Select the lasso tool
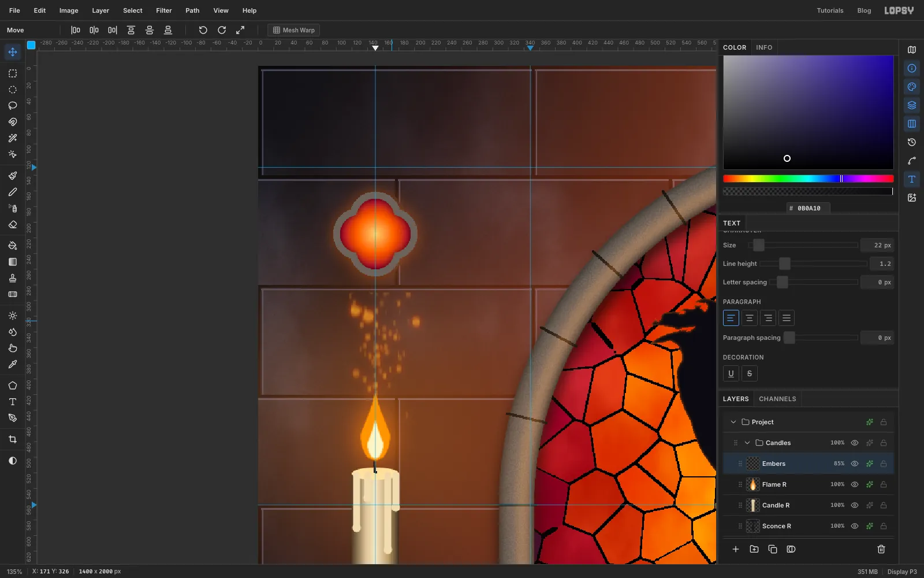Screen dimensions: 924x578 [x=13, y=106]
